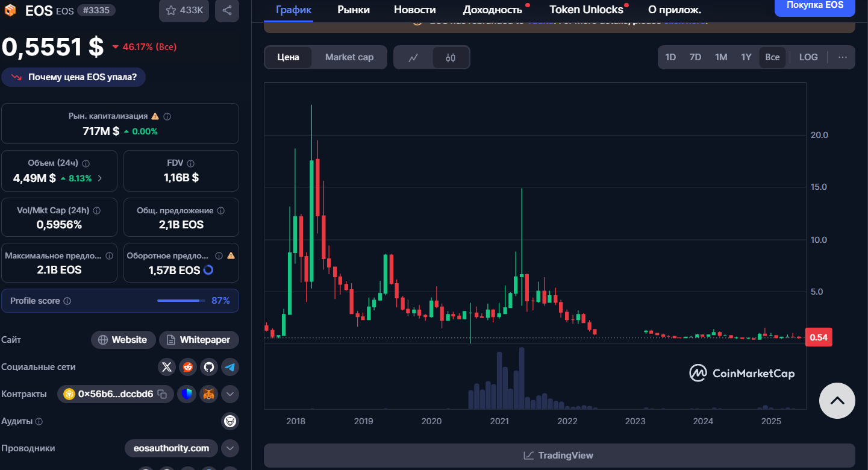Open chart in TradingView
This screenshot has width=868, height=470.
click(x=559, y=456)
